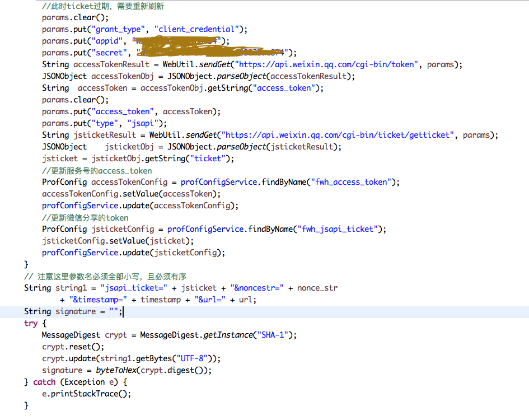Screen dimensions: 529x420
Task: Click the "ticket" string literal
Action: (x=208, y=158)
